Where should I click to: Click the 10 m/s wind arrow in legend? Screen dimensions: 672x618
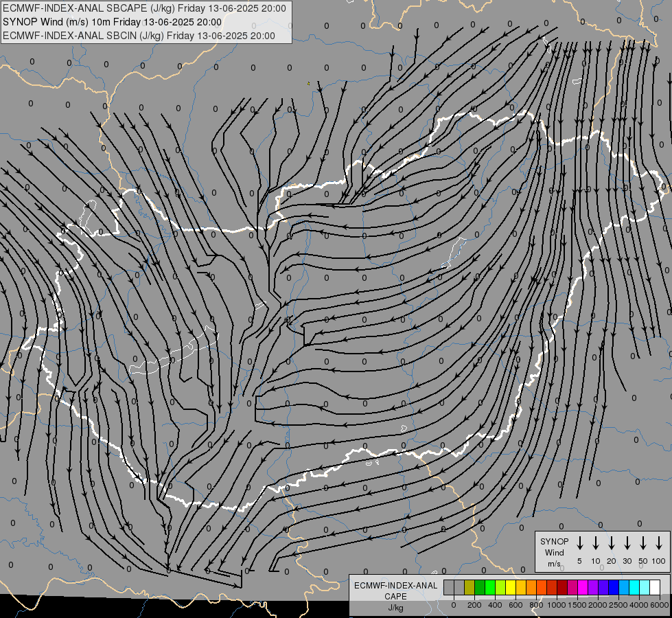coord(595,542)
